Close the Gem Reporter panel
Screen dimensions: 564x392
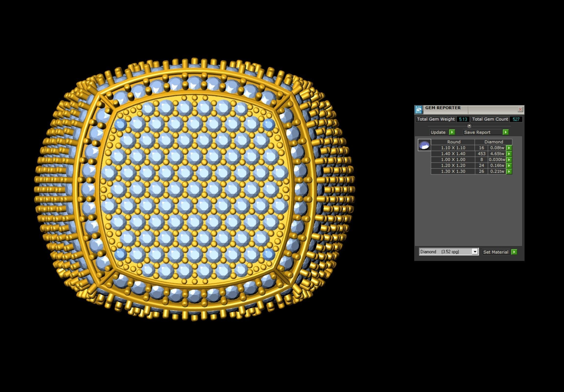click(x=520, y=109)
